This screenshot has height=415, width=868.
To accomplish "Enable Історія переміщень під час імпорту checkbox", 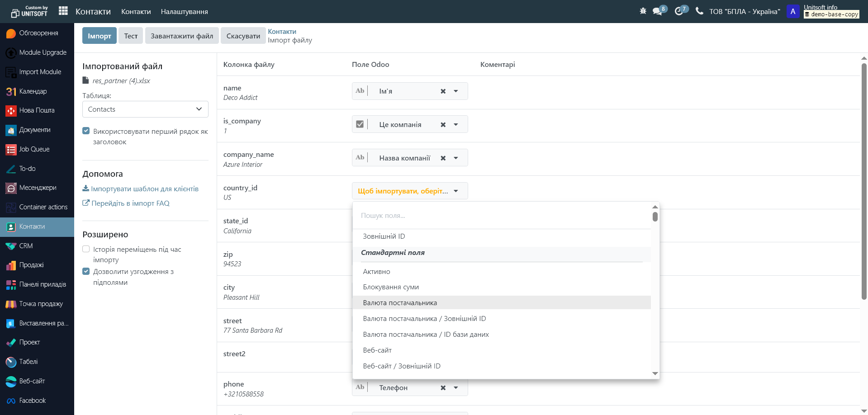I will [x=86, y=249].
